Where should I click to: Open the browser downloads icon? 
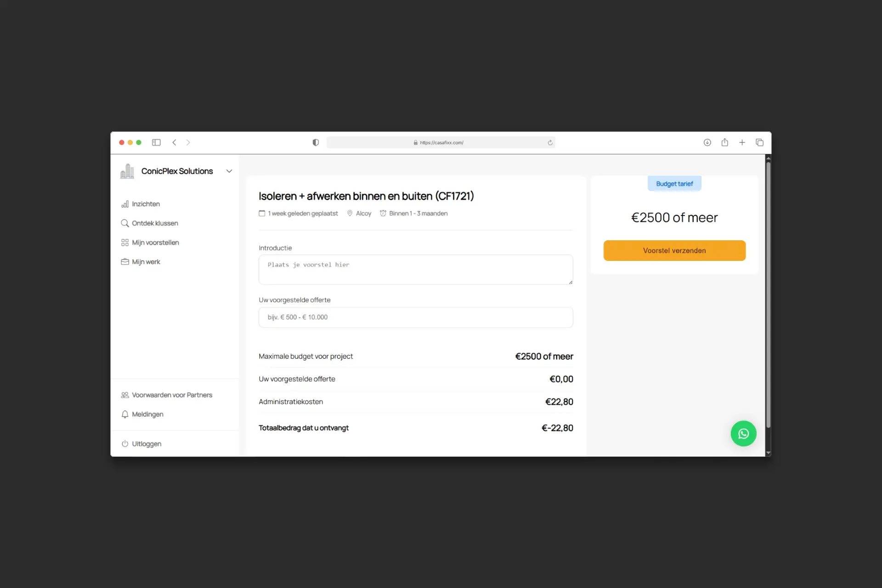click(707, 142)
